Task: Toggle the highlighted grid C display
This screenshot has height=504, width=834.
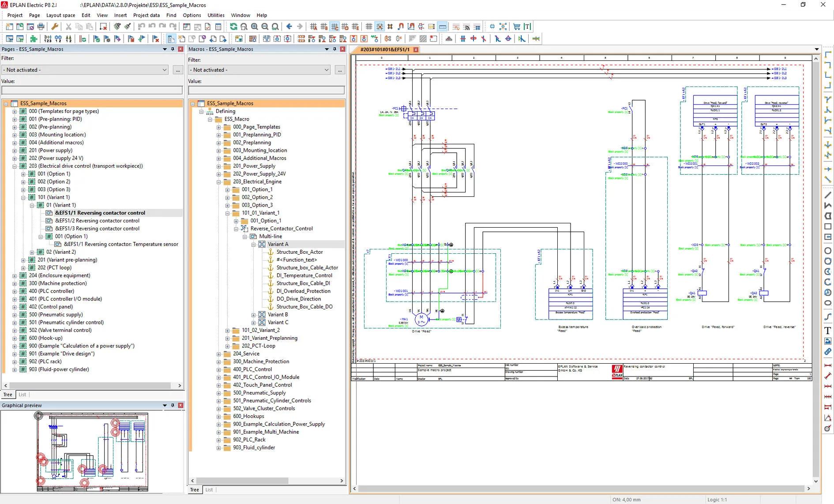Action: point(334,26)
